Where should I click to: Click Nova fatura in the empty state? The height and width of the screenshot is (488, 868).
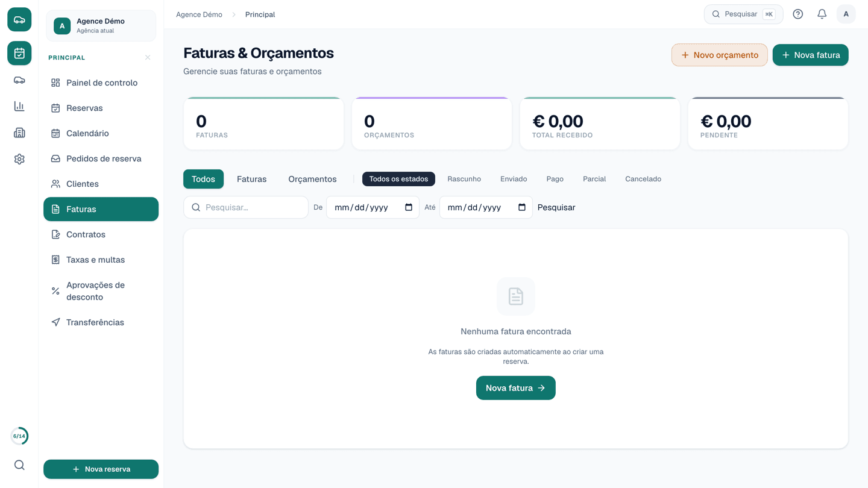(516, 388)
